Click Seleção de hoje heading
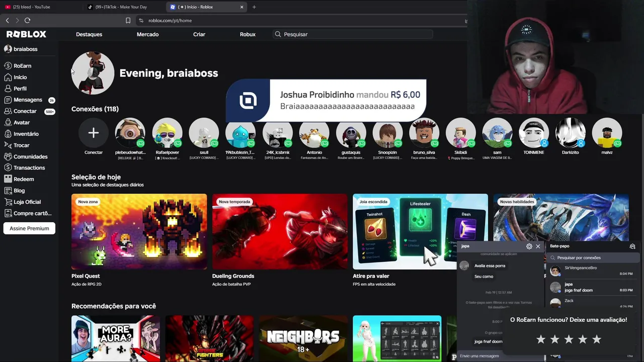The width and height of the screenshot is (644, 362). coord(96,177)
